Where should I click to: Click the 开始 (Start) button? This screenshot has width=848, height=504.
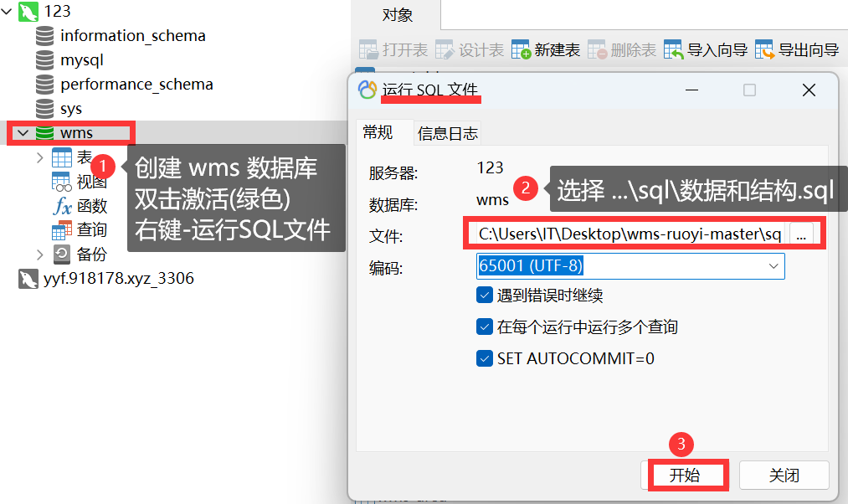[685, 476]
